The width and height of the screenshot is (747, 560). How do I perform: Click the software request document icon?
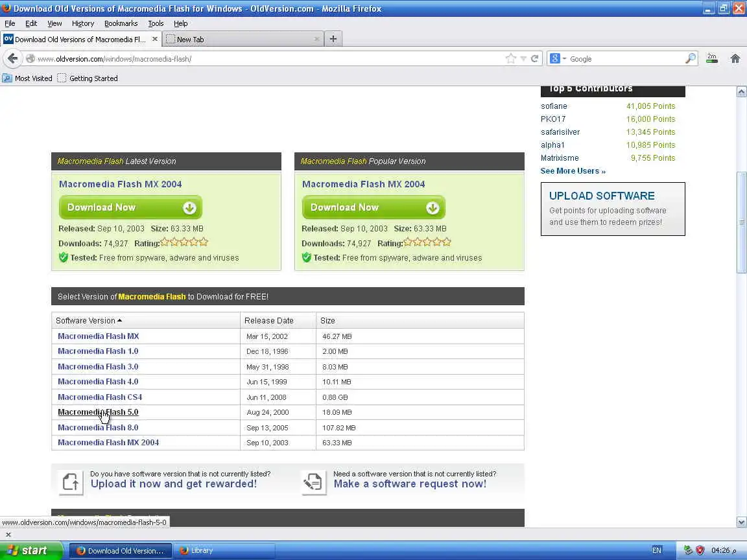pos(314,482)
